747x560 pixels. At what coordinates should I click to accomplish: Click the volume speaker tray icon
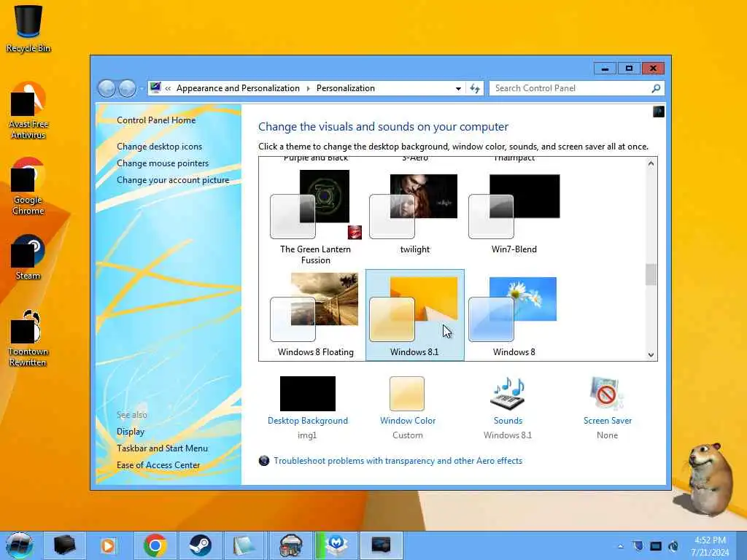(673, 546)
